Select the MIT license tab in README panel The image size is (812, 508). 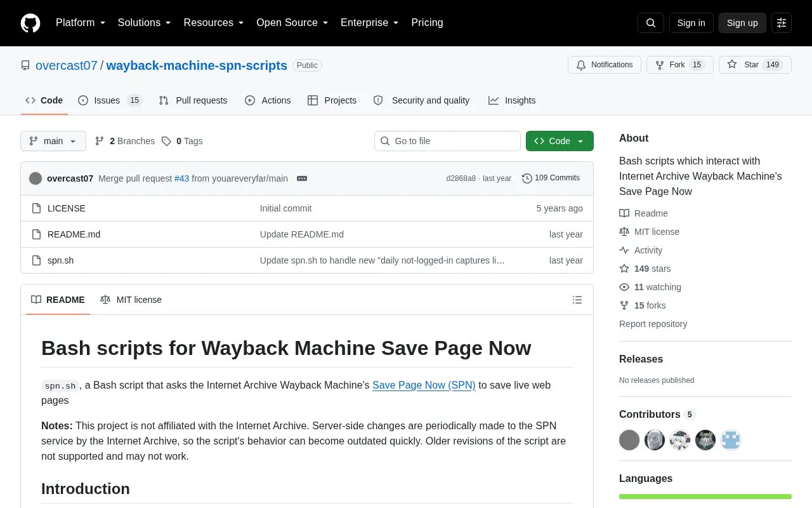[x=131, y=300]
